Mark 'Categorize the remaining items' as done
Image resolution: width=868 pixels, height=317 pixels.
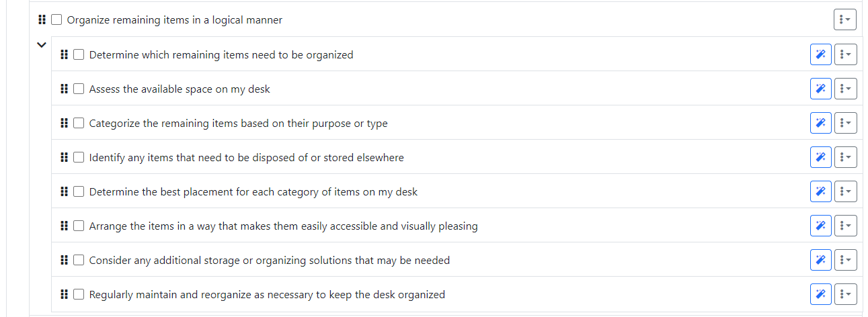click(79, 123)
